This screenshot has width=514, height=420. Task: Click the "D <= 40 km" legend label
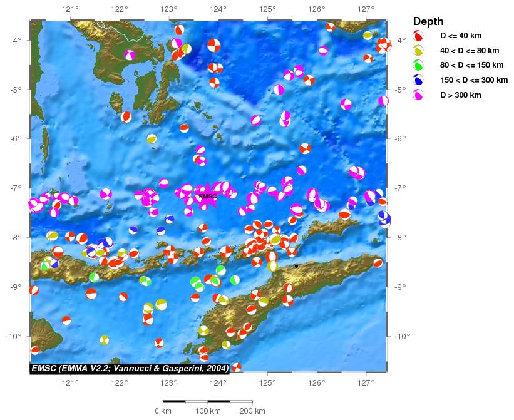click(461, 36)
